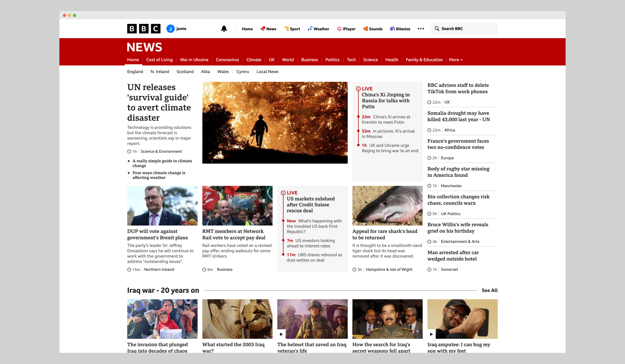Viewport: 625px width, 364px height.
Task: Open Iraq invasion decades of chaos thumbnail
Action: point(162,319)
